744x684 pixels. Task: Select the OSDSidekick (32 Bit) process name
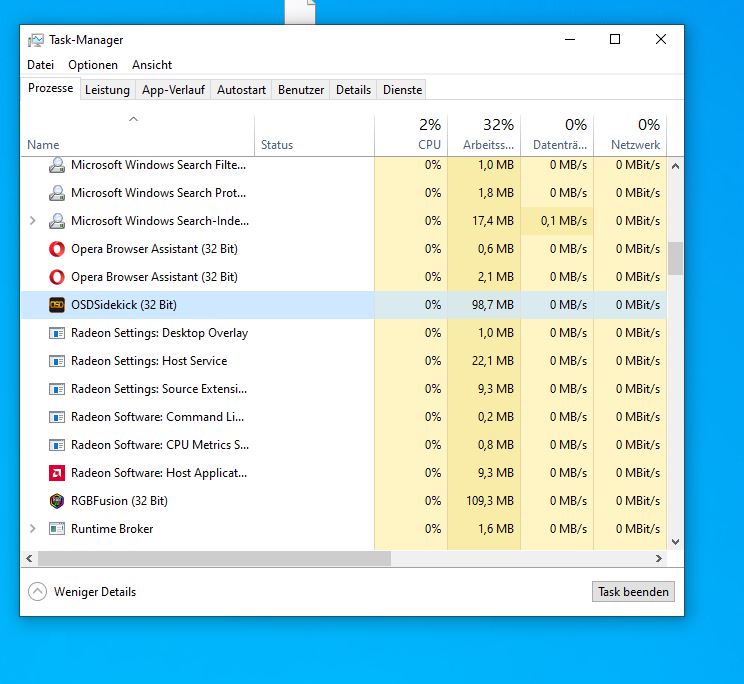pyautogui.click(x=124, y=305)
